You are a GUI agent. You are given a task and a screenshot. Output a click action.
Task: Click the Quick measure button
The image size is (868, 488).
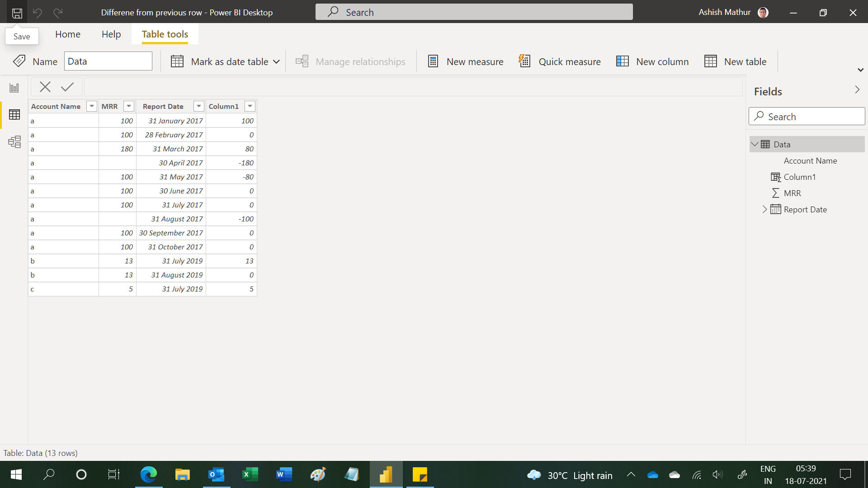coord(560,61)
